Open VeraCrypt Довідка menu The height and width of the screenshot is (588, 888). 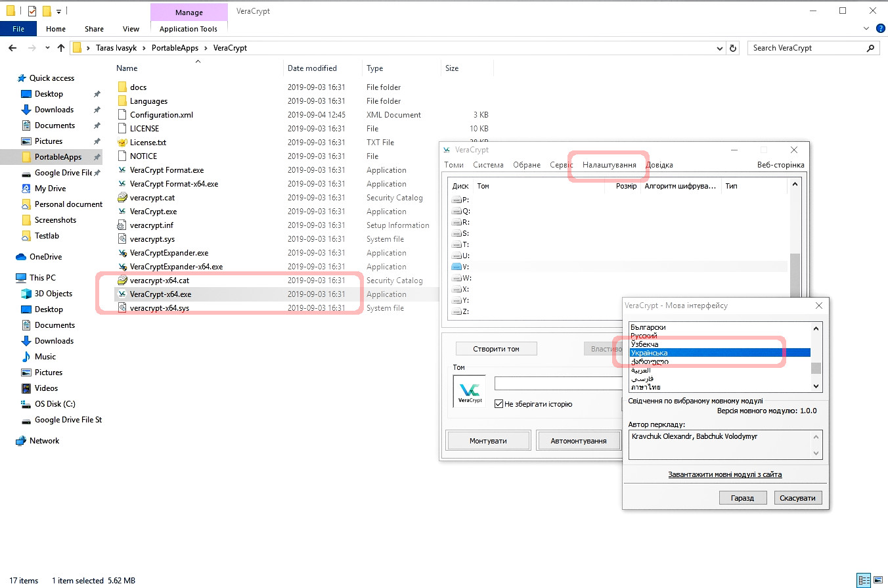[x=659, y=165]
